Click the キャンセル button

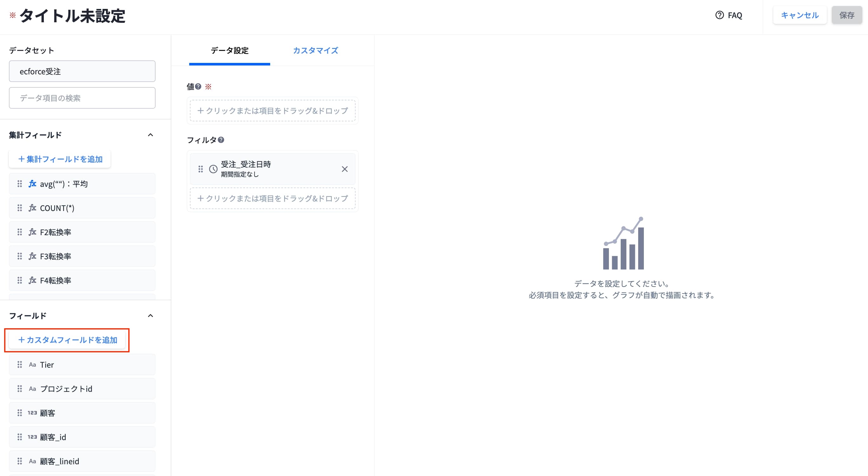click(800, 15)
